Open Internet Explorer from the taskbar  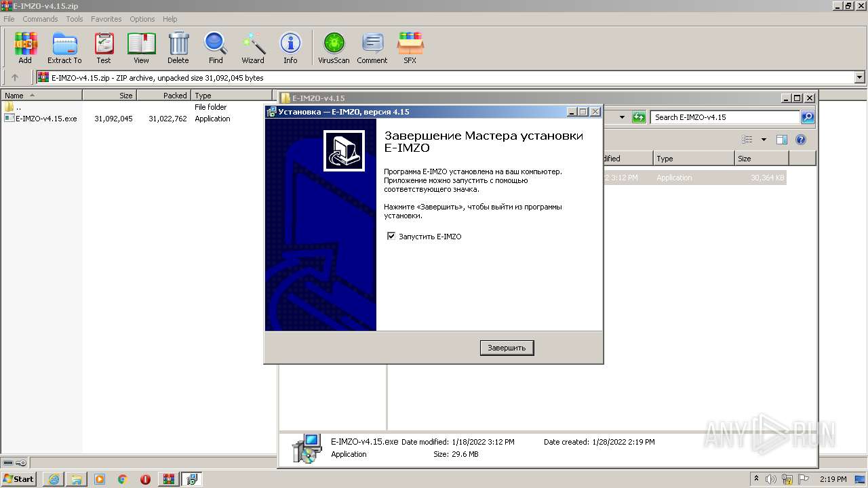[54, 479]
